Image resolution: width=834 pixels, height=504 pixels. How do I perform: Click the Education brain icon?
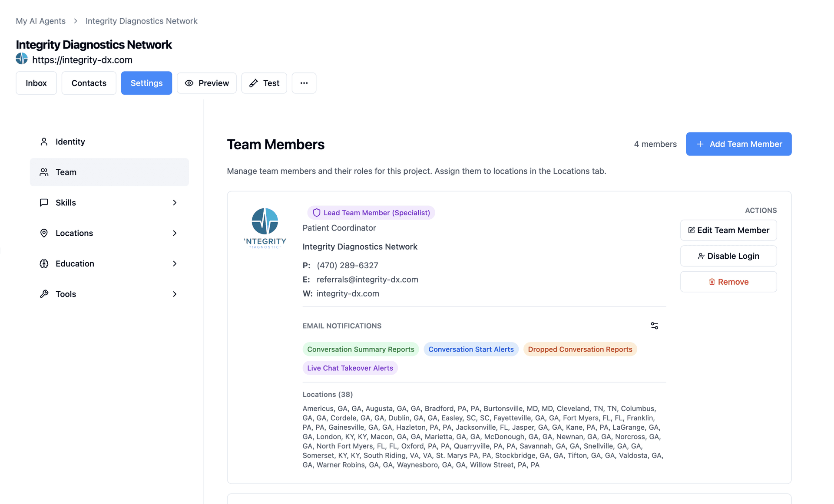[x=44, y=264]
